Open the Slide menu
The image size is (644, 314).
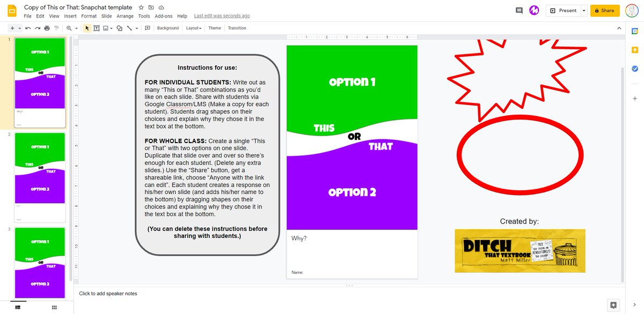tap(107, 16)
